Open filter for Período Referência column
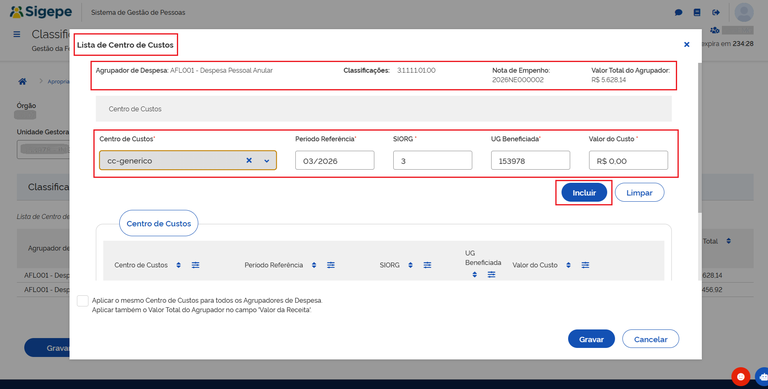This screenshot has height=389, width=768. coord(331,265)
